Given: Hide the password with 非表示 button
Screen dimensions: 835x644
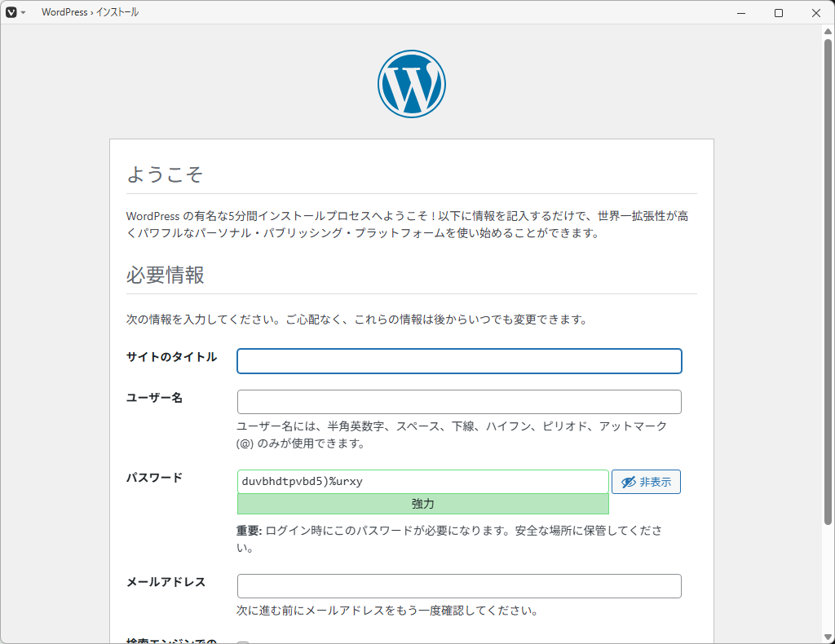Looking at the screenshot, I should [646, 482].
